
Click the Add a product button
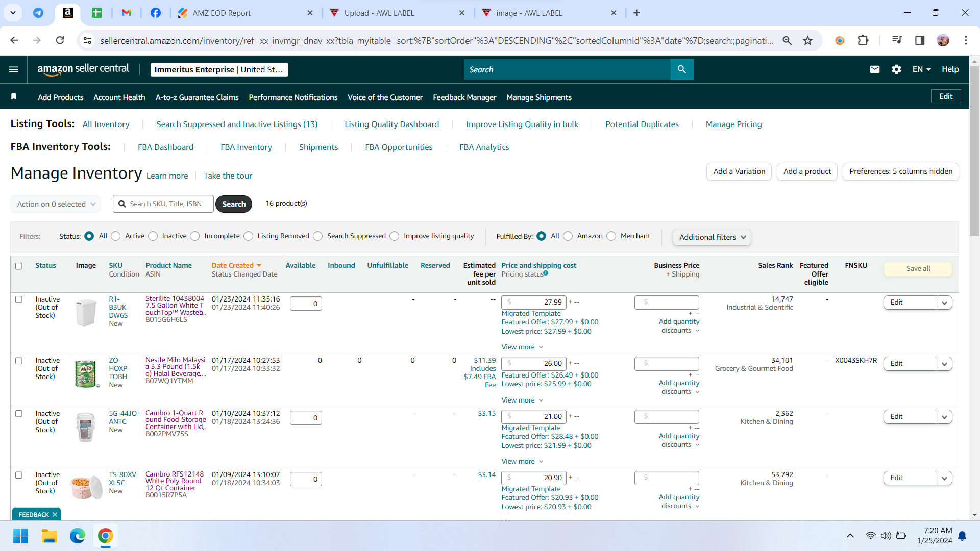[807, 171]
